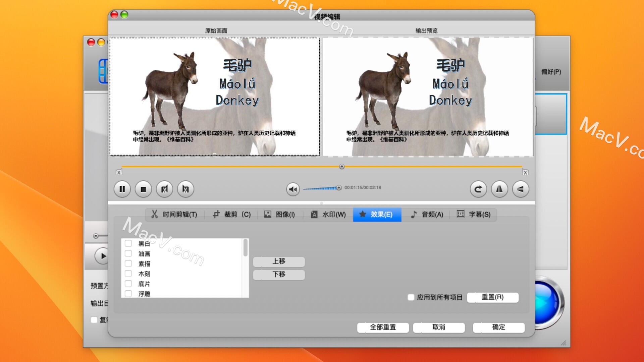
Task: Click the 重置(R) button
Action: point(492,297)
